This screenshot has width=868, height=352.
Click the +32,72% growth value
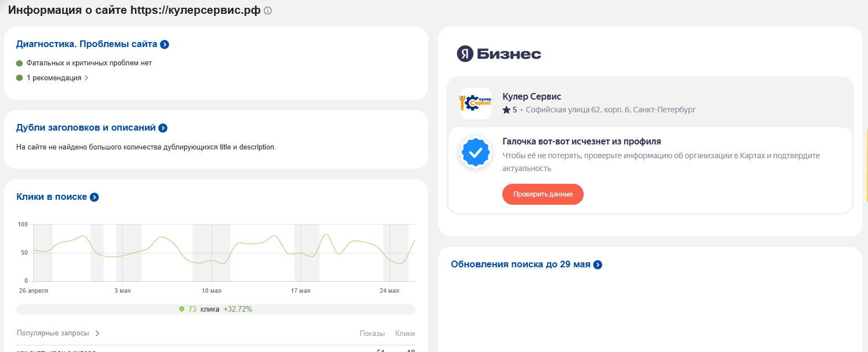(x=238, y=309)
